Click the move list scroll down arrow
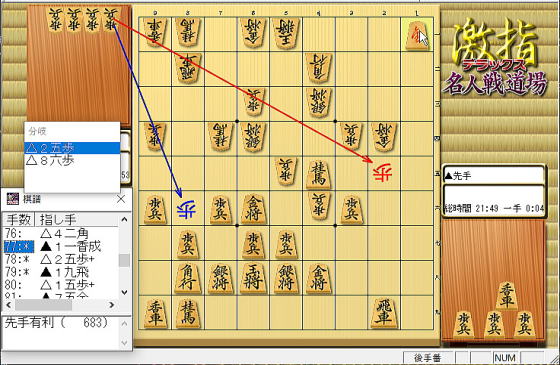The width and height of the screenshot is (560, 365). (x=124, y=292)
